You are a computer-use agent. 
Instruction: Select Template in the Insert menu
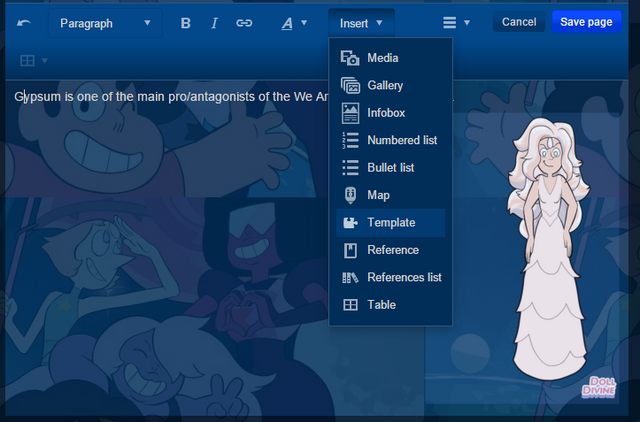tap(391, 222)
